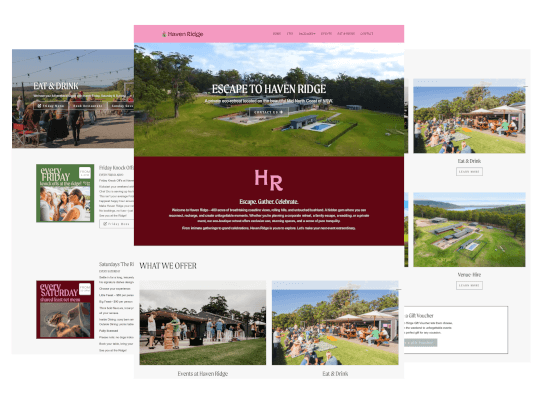Open the Every Friday knock-offs poster
The image size is (538, 404).
pyautogui.click(x=65, y=193)
